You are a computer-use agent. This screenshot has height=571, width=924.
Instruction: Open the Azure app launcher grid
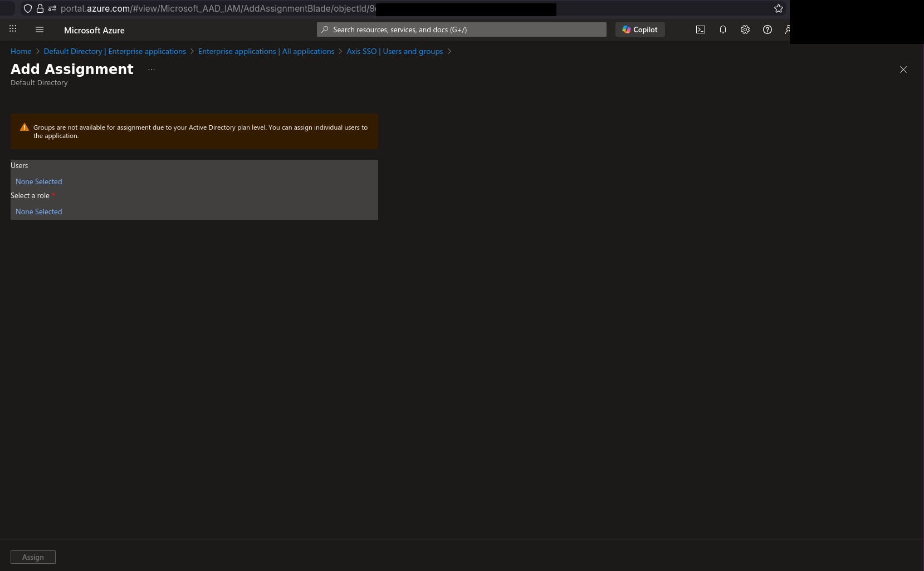tap(12, 29)
